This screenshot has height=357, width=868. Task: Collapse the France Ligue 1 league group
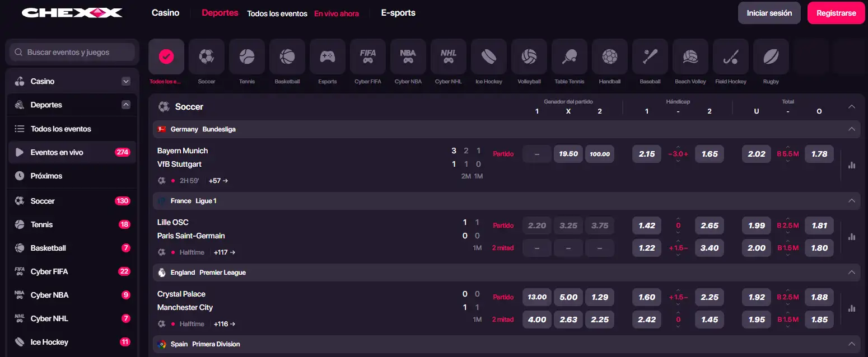click(852, 201)
